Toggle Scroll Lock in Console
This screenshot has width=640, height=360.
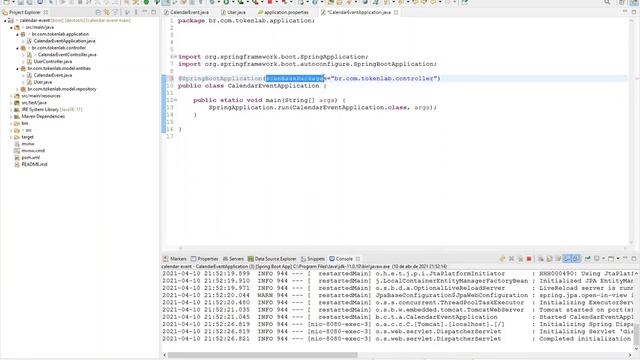pos(549,259)
